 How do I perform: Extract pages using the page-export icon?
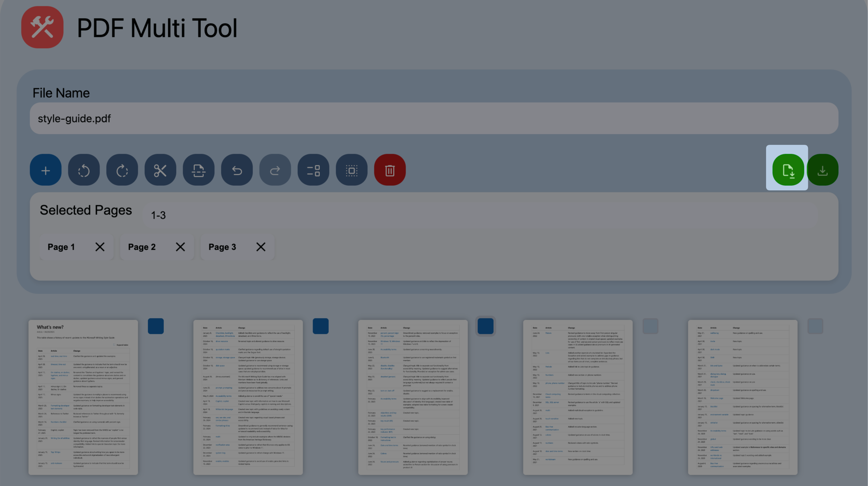pyautogui.click(x=199, y=170)
